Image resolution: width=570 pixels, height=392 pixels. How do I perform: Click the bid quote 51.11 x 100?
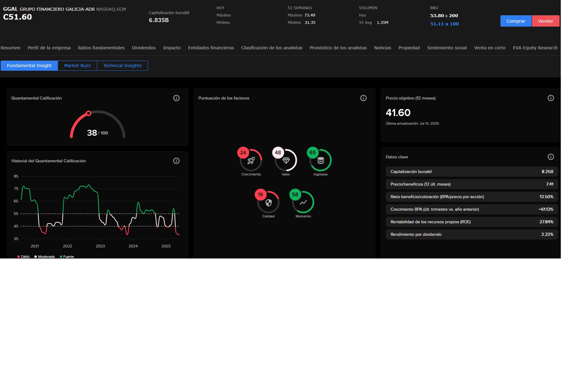[x=444, y=24]
